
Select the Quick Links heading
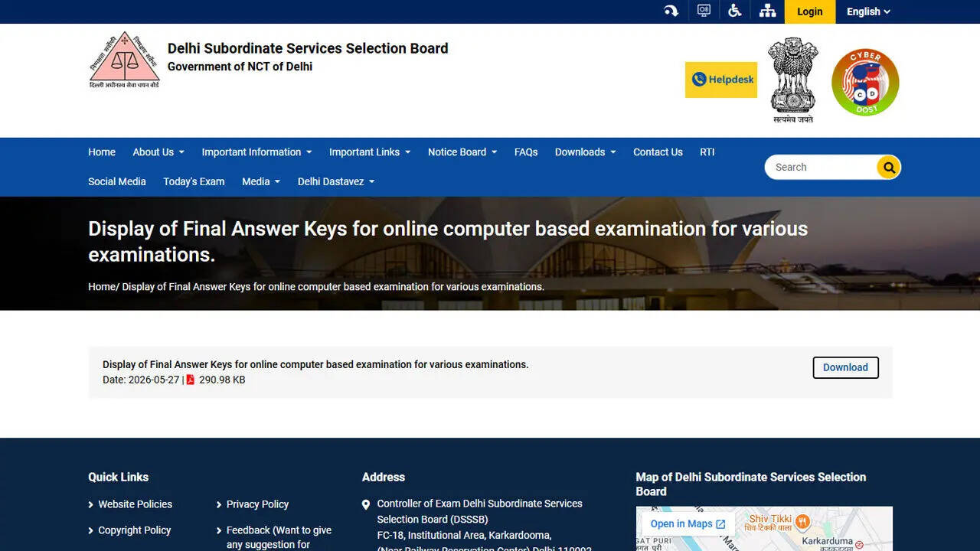point(118,477)
